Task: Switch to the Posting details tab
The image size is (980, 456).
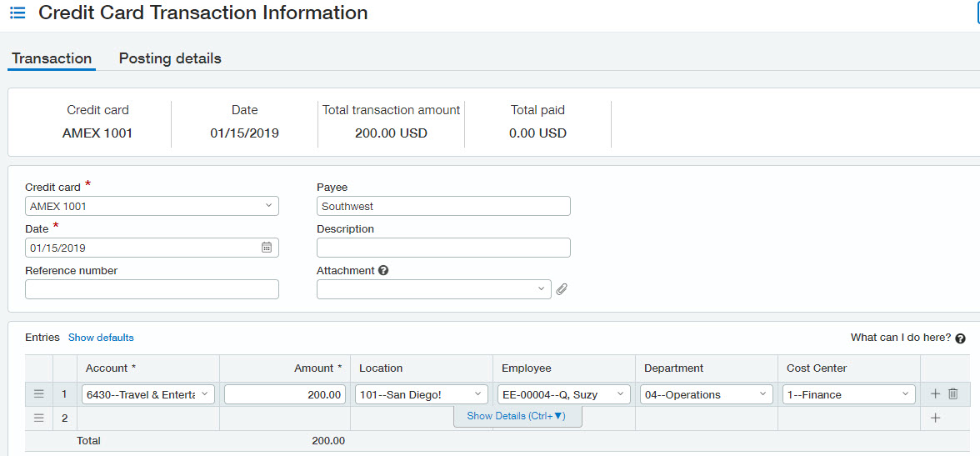Action: [x=170, y=58]
